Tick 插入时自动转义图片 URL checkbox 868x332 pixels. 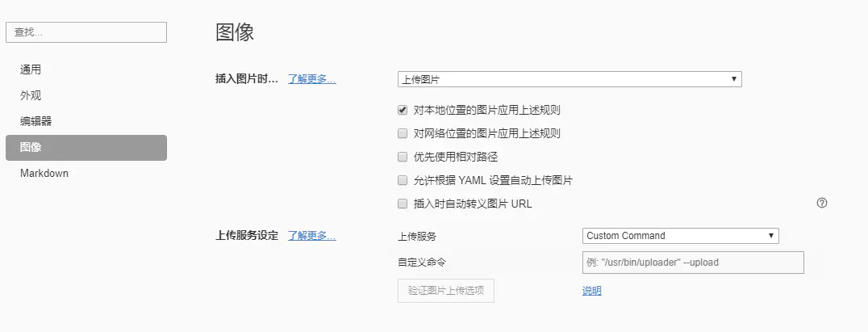click(403, 204)
